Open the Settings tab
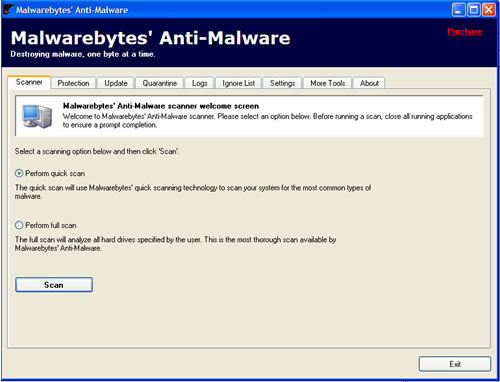Screen dimensions: 500x382 [282, 83]
